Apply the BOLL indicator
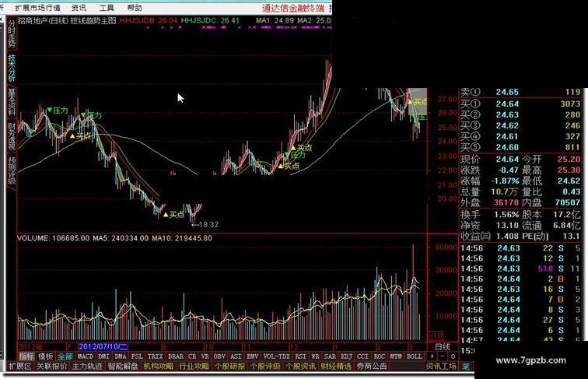Viewport: 588px width, 379px height. tap(415, 356)
